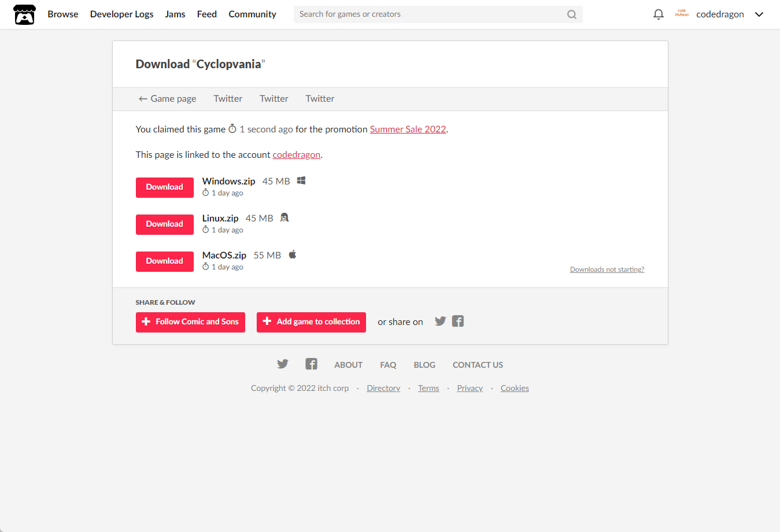Image resolution: width=780 pixels, height=532 pixels.
Task: Open the notifications bell
Action: [658, 14]
